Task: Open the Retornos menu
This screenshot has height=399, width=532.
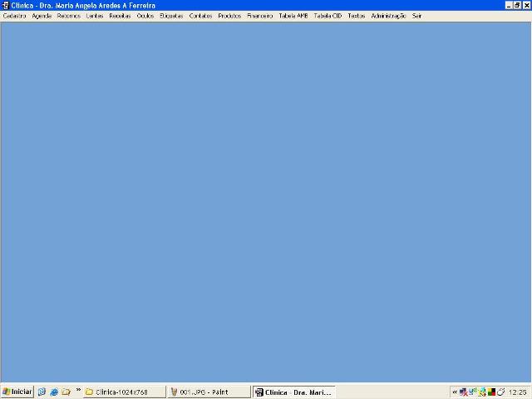Action: coord(69,16)
